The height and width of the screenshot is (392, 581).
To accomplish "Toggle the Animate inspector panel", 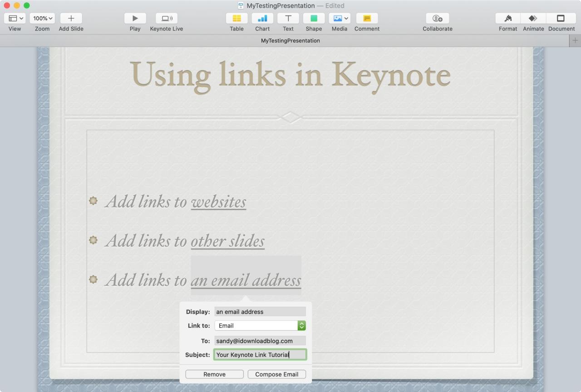I will point(533,19).
